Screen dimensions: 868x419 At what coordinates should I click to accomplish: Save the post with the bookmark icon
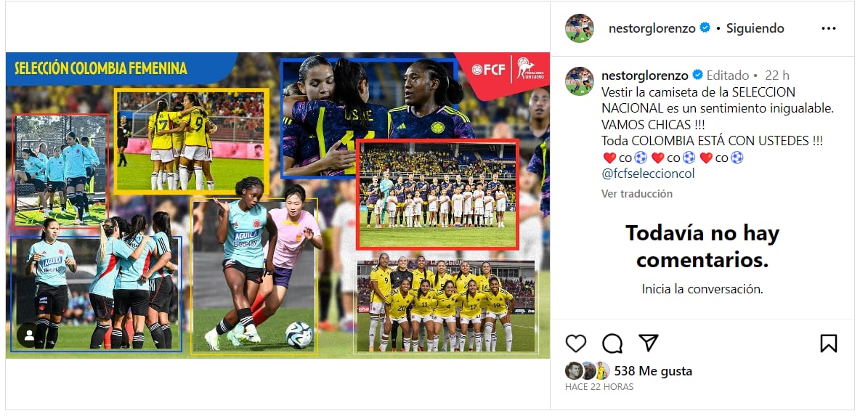tap(828, 343)
